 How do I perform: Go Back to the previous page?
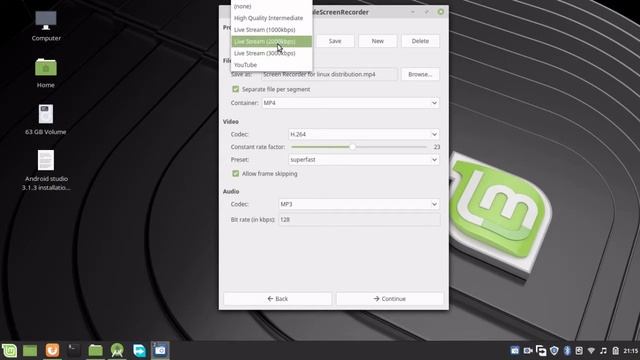tap(278, 299)
